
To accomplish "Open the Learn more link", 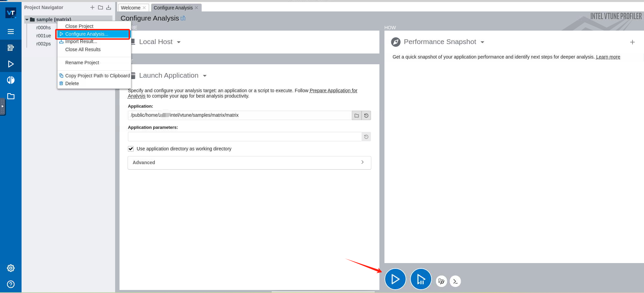I will [608, 57].
